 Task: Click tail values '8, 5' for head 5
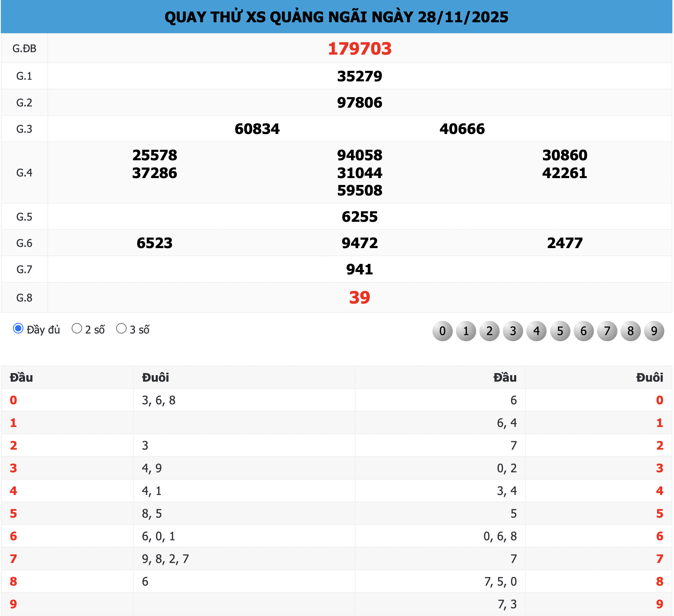click(152, 514)
